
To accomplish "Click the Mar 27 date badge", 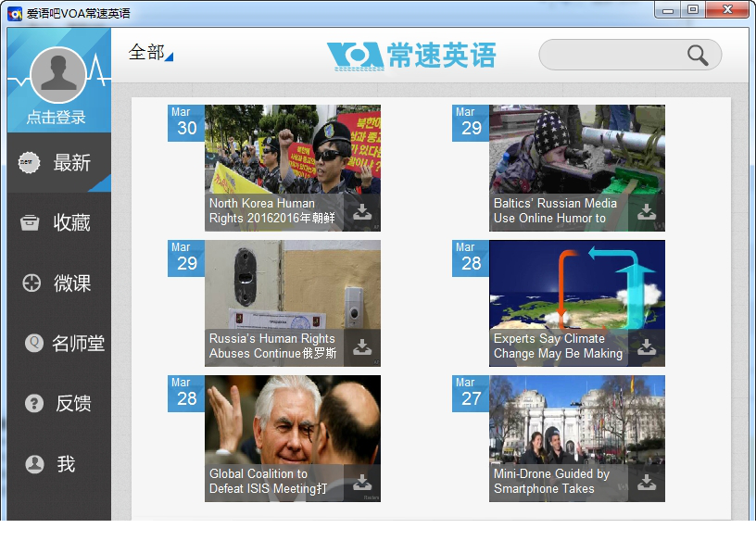I will [471, 394].
